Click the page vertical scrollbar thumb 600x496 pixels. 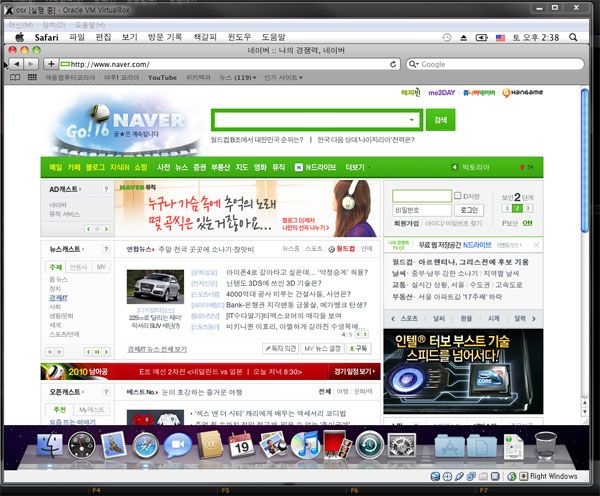tap(585, 160)
